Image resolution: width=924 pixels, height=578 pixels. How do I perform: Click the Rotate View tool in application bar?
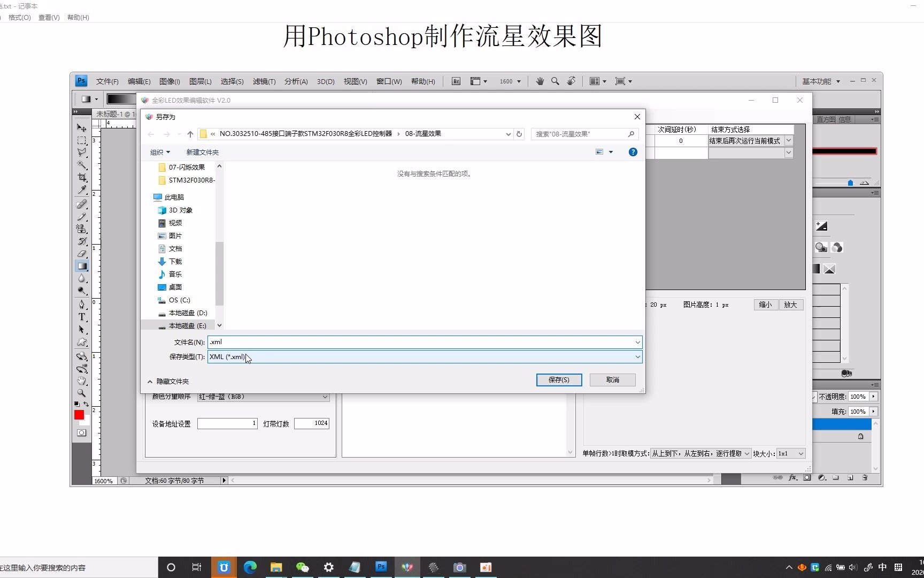[571, 81]
